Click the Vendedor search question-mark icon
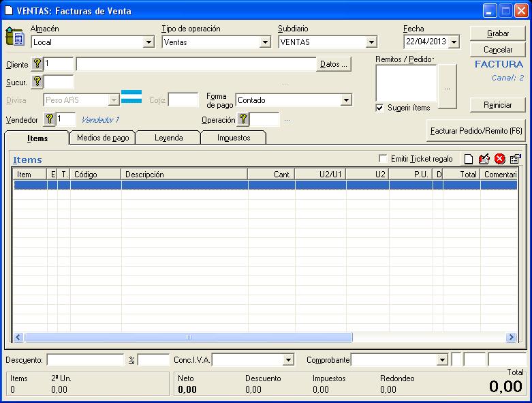The width and height of the screenshot is (532, 403). click(49, 119)
